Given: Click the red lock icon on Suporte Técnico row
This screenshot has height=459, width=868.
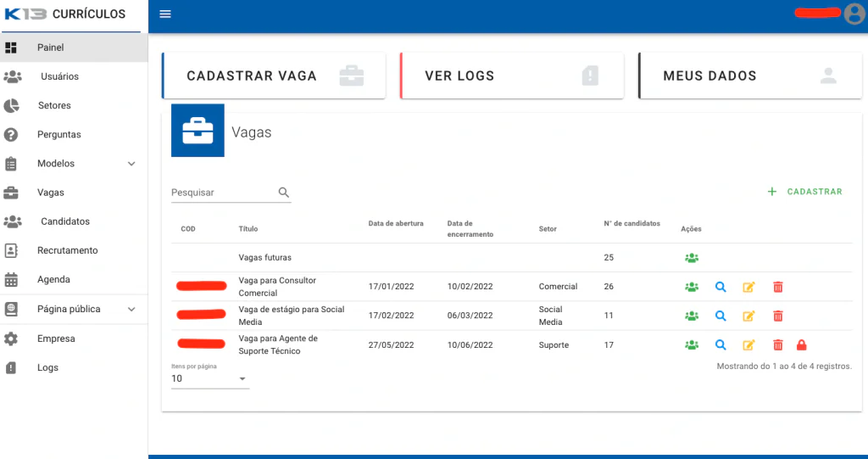Looking at the screenshot, I should coord(802,345).
